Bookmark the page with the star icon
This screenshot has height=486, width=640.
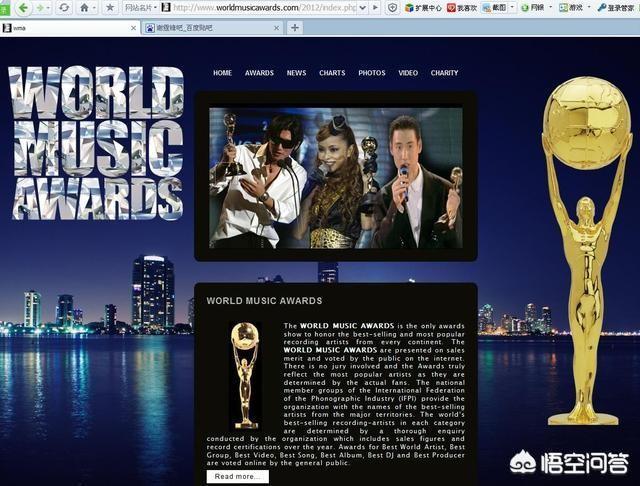click(110, 7)
